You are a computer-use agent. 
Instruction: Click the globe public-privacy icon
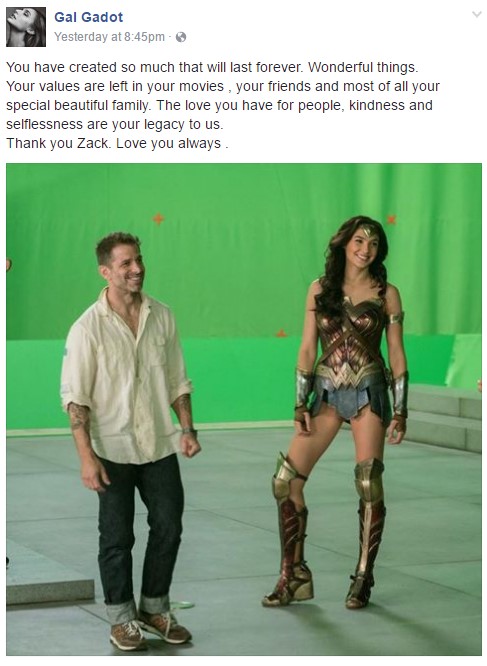coord(181,37)
